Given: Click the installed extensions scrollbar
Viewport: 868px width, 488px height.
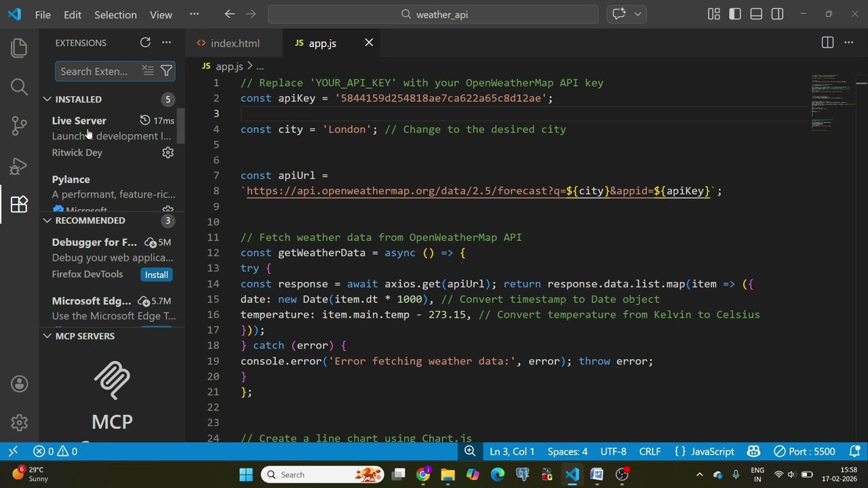Looking at the screenshot, I should [x=181, y=126].
